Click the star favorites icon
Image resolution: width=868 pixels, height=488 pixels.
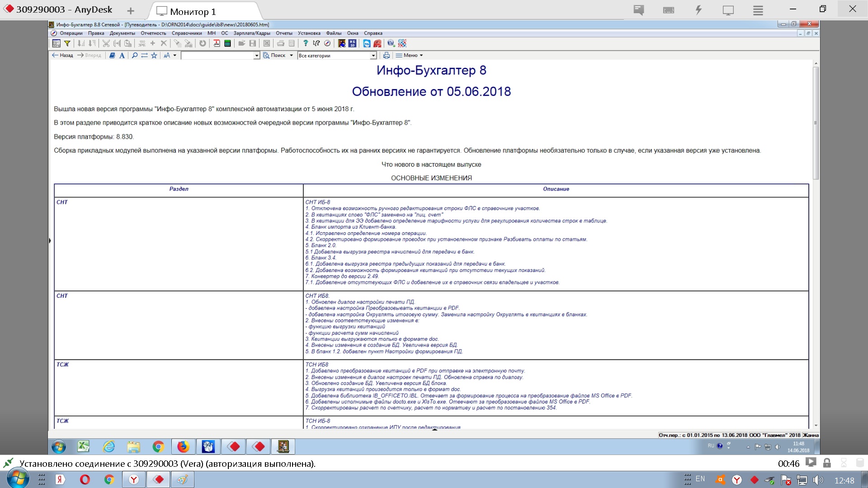pos(154,56)
